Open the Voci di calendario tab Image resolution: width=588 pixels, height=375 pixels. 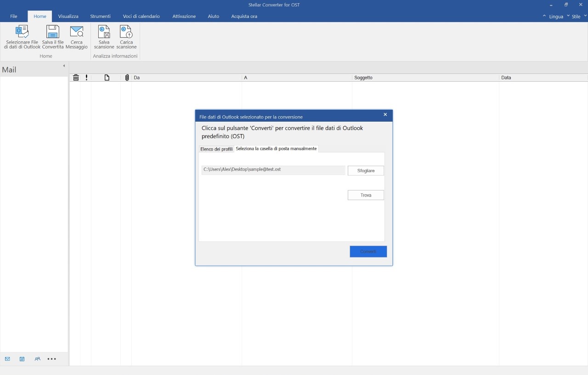141,16
